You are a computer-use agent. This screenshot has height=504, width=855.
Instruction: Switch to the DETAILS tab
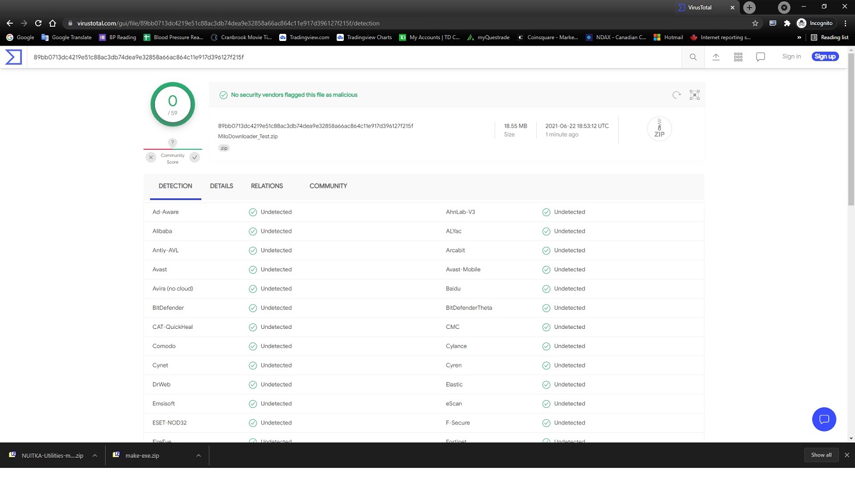tap(221, 186)
